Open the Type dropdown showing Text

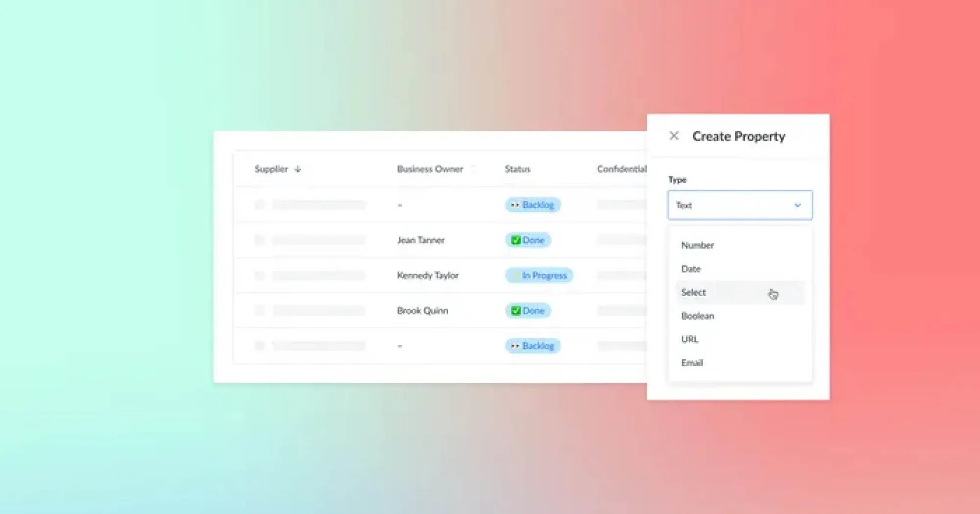pyautogui.click(x=739, y=205)
